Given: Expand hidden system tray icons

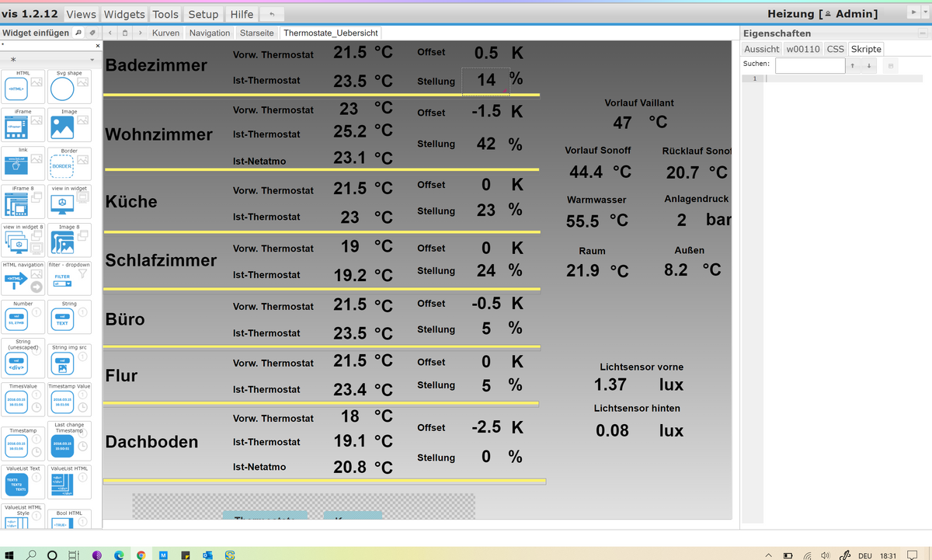Looking at the screenshot, I should click(x=768, y=555).
